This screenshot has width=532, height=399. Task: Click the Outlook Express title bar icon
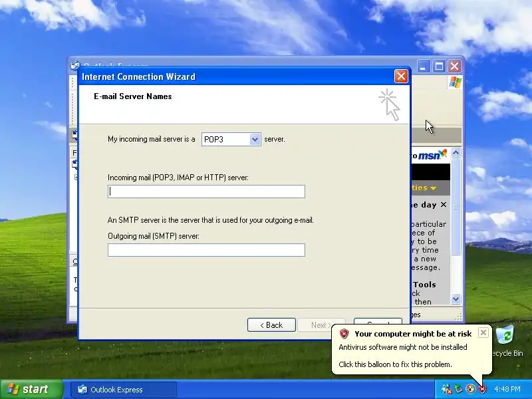pyautogui.click(x=75, y=65)
